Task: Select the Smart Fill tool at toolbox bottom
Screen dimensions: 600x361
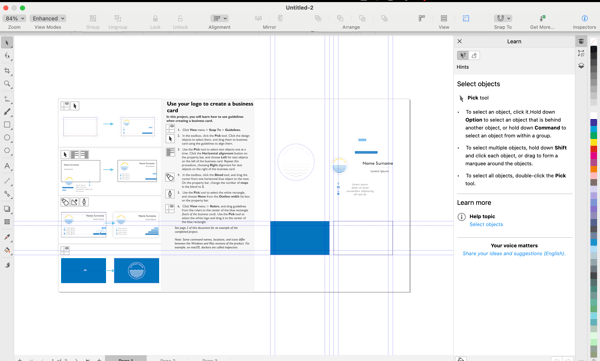Action: click(x=7, y=265)
